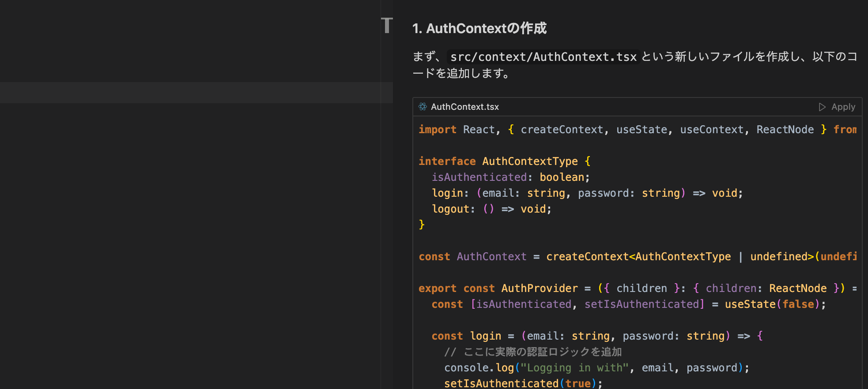This screenshot has width=868, height=389.
Task: Click the paragraph starting with "まず、"
Action: click(x=635, y=65)
